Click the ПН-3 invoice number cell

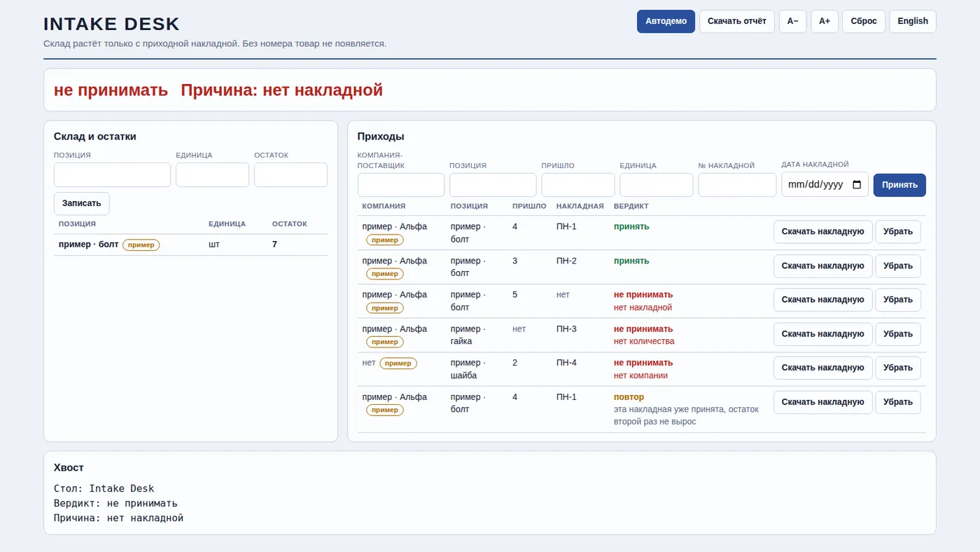pyautogui.click(x=566, y=329)
